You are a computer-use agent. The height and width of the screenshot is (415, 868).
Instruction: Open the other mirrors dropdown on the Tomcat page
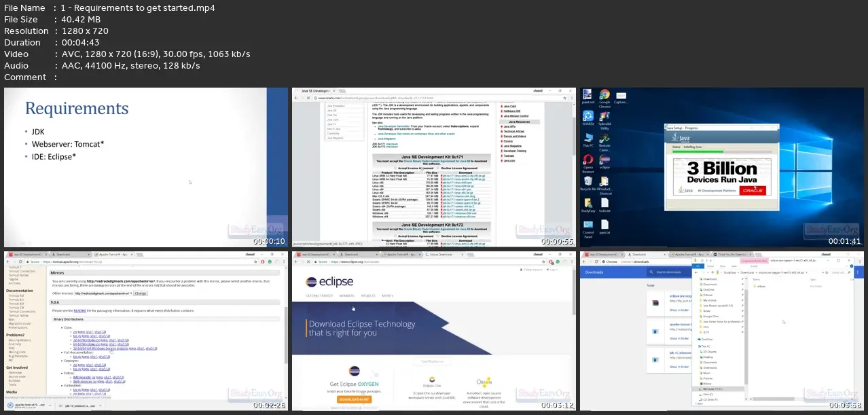click(104, 293)
